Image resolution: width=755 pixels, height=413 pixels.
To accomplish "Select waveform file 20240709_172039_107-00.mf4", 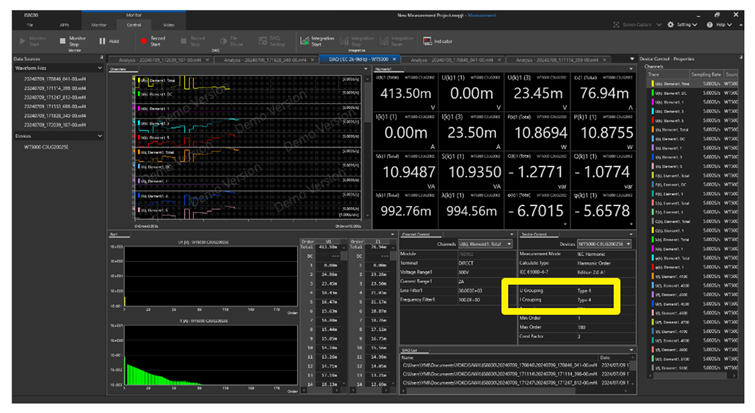I will click(x=55, y=125).
